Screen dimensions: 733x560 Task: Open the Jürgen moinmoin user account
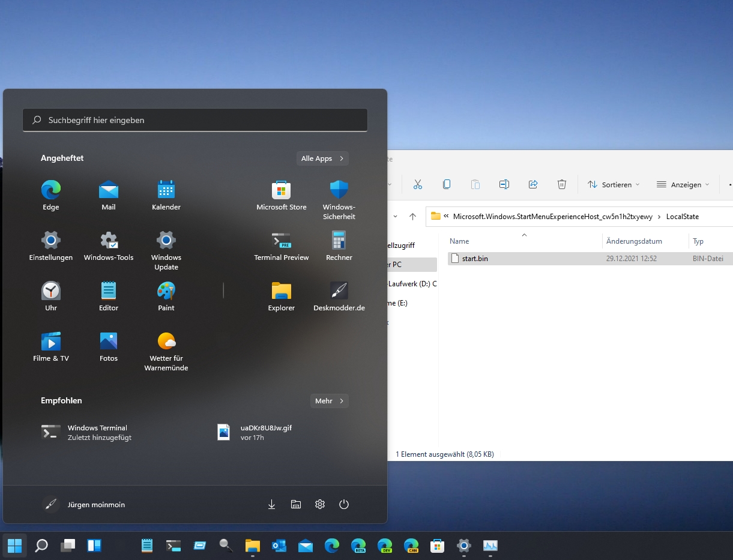[x=83, y=505]
